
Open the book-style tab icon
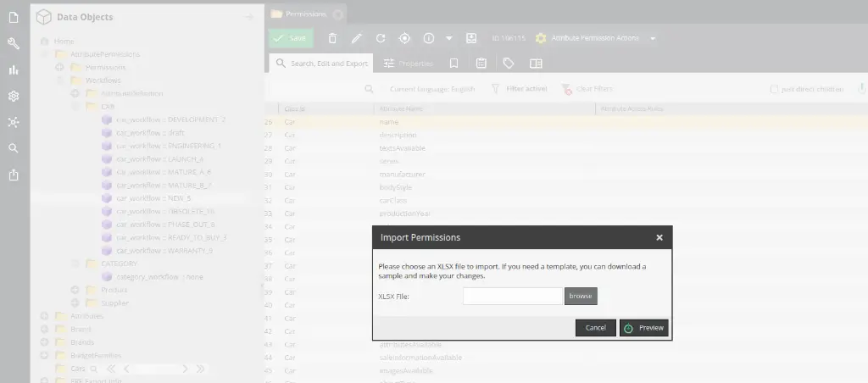coord(536,64)
